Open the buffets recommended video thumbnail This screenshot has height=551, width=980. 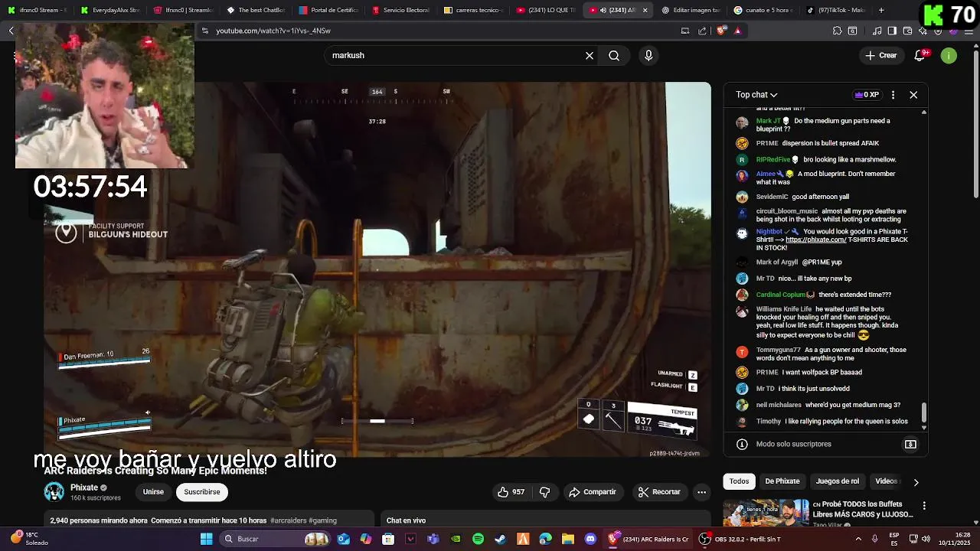coord(766,513)
